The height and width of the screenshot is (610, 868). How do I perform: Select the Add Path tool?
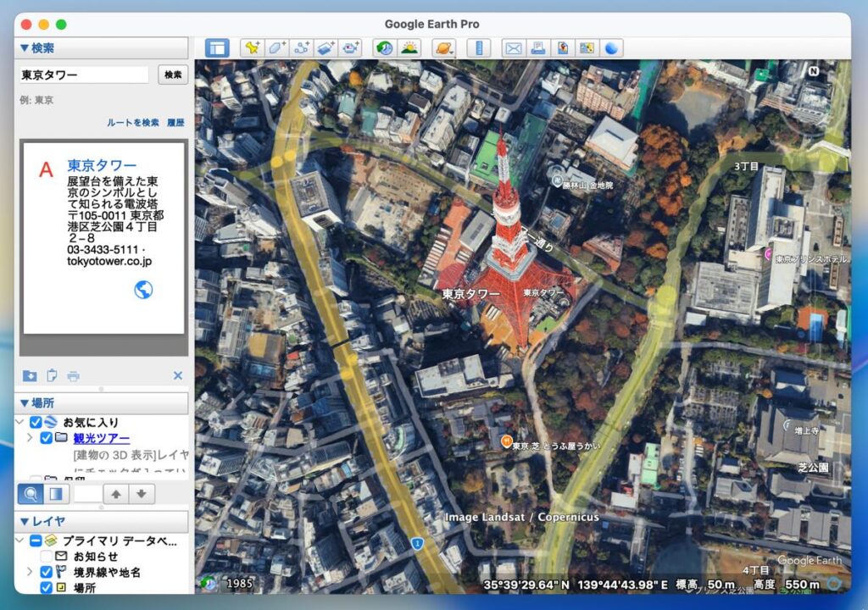pos(302,48)
